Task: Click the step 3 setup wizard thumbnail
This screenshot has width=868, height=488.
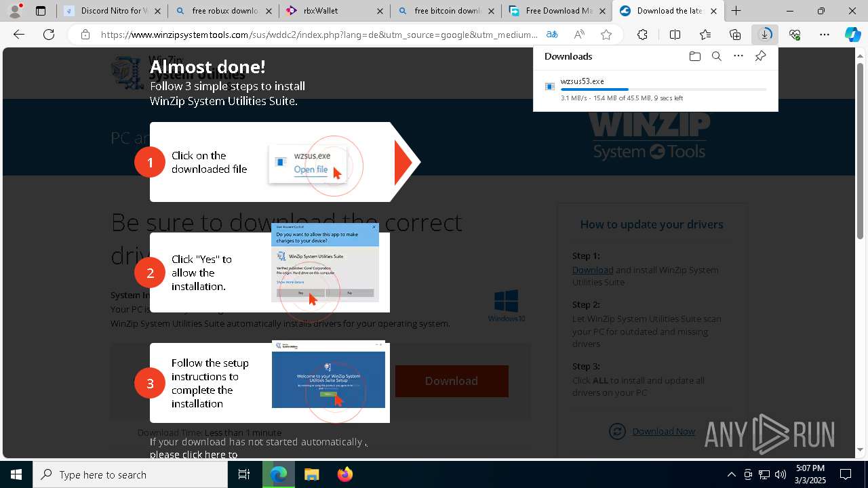Action: coord(328,374)
